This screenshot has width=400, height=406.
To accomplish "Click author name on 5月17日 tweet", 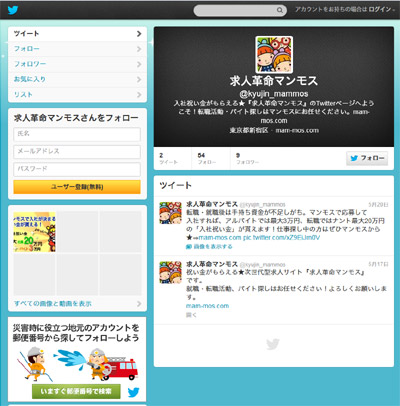I will (x=212, y=264).
